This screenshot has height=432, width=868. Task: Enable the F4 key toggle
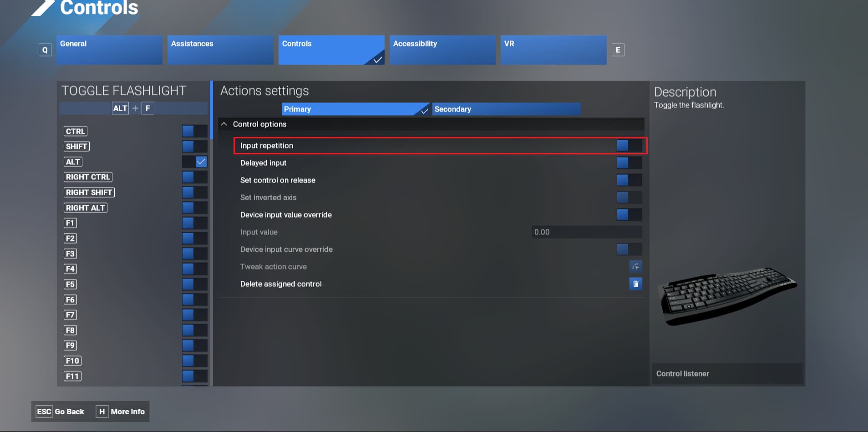[x=194, y=269]
